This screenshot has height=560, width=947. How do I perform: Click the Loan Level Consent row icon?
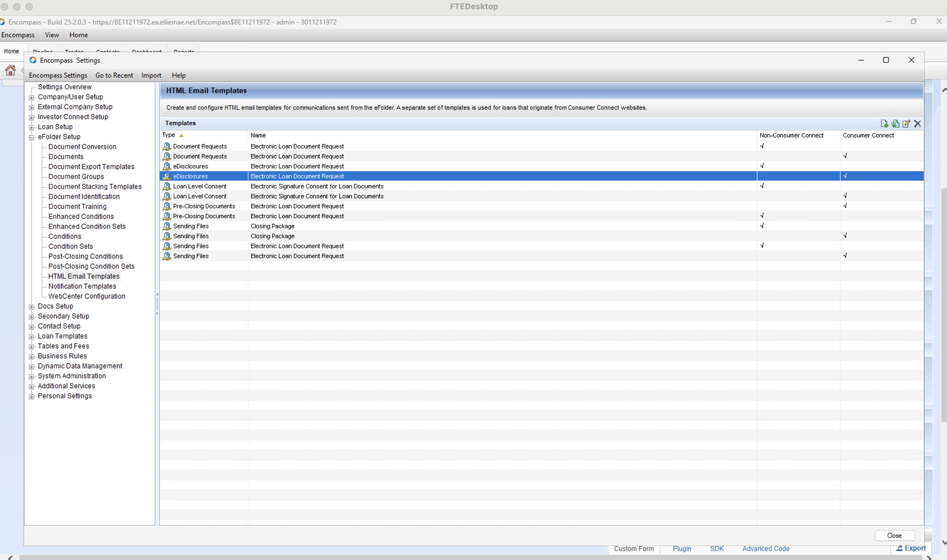point(167,187)
